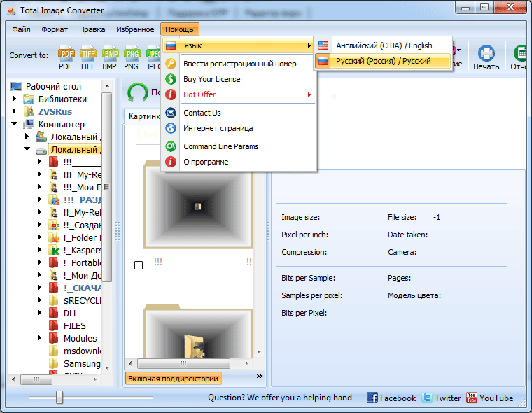532x413 pixels.
Task: Close the Помощь menu
Action: pos(179,29)
